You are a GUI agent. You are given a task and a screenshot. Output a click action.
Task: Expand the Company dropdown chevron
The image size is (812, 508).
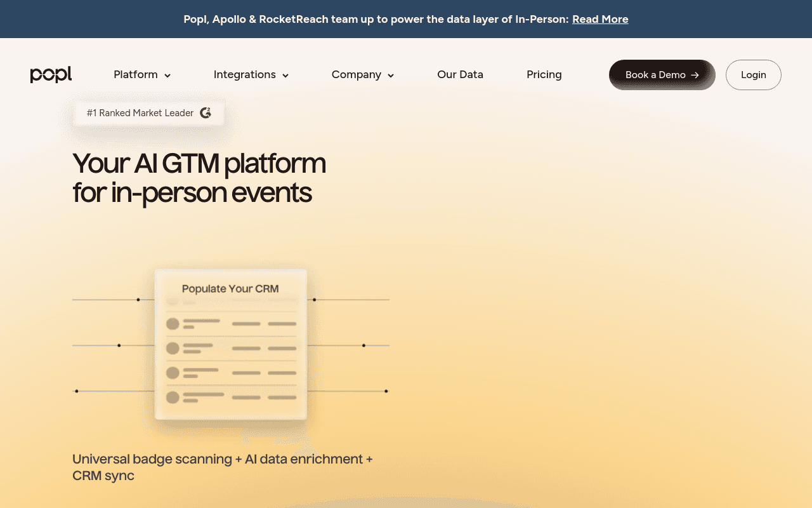[391, 76]
